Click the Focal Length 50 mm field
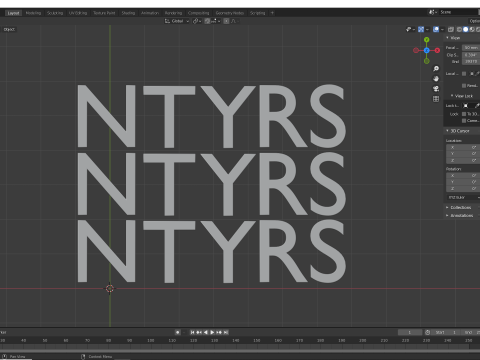The height and width of the screenshot is (360, 480). [471, 48]
